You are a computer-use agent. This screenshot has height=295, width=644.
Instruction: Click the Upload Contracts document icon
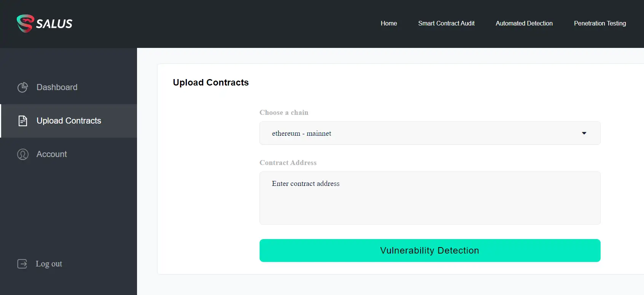click(23, 121)
